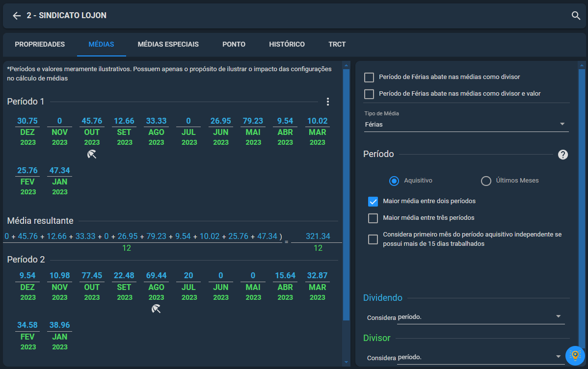This screenshot has height=369, width=588.
Task: Click the help question mark beside Período
Action: click(562, 155)
